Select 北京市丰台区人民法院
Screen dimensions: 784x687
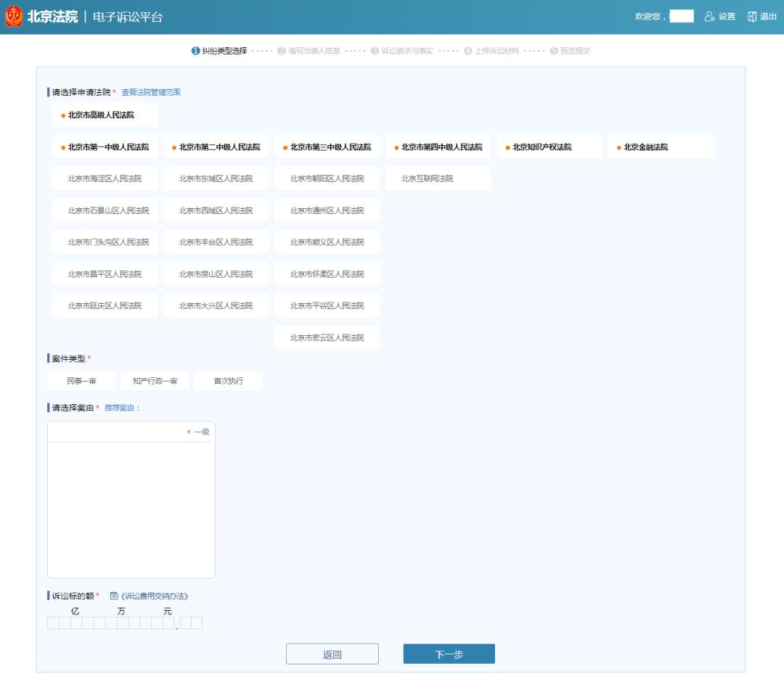point(216,242)
